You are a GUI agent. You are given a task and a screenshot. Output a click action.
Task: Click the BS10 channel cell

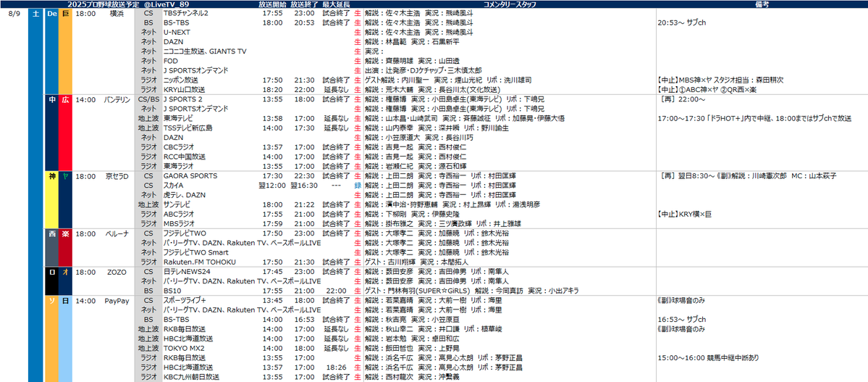[171, 291]
